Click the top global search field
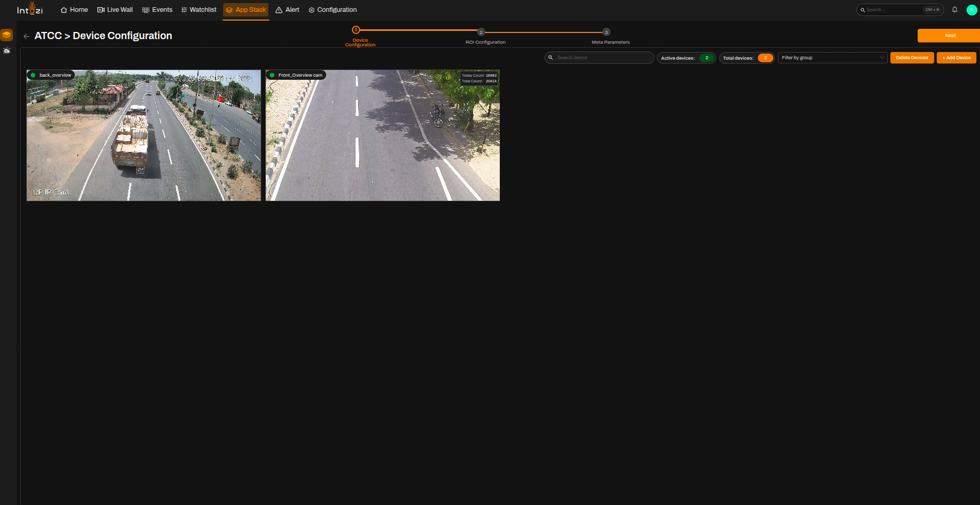 tap(900, 10)
